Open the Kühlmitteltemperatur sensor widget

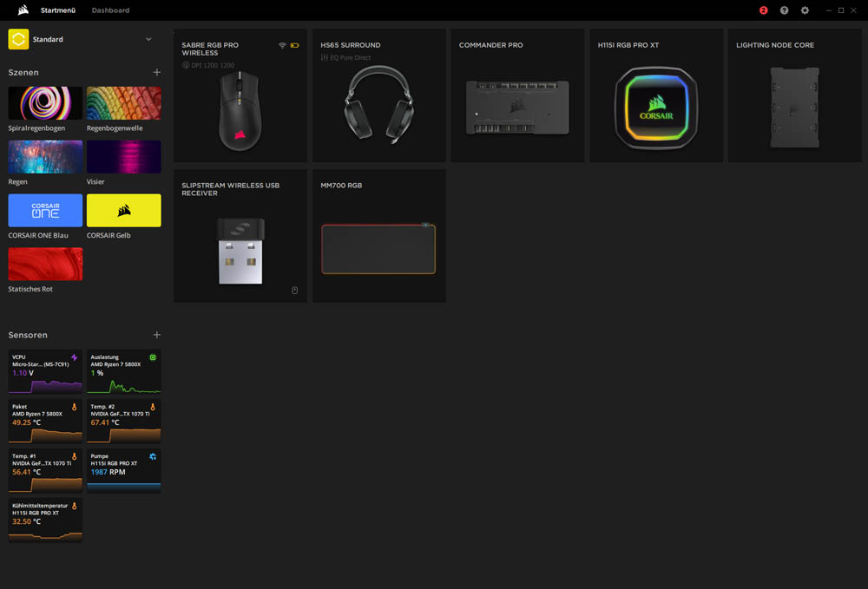coord(45,520)
